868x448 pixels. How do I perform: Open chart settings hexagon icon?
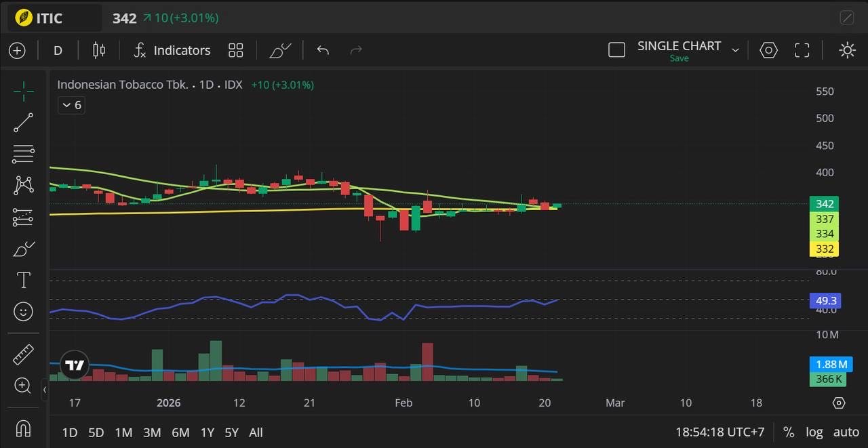768,50
